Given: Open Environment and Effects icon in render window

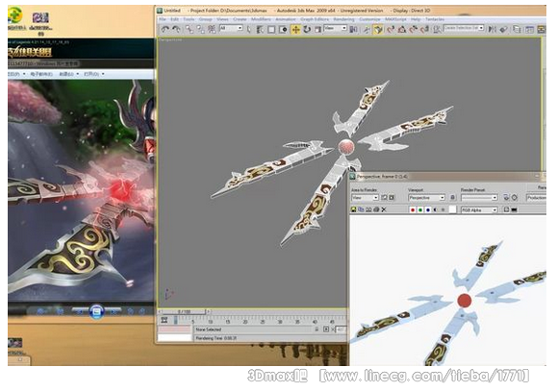Looking at the screenshot, I should click(x=514, y=198).
